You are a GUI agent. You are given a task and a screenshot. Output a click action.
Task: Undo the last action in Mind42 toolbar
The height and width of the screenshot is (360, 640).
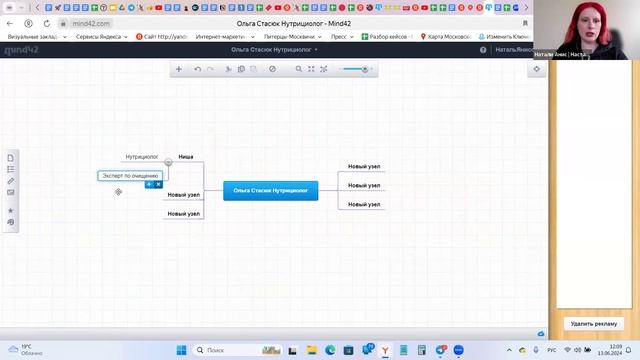point(198,69)
